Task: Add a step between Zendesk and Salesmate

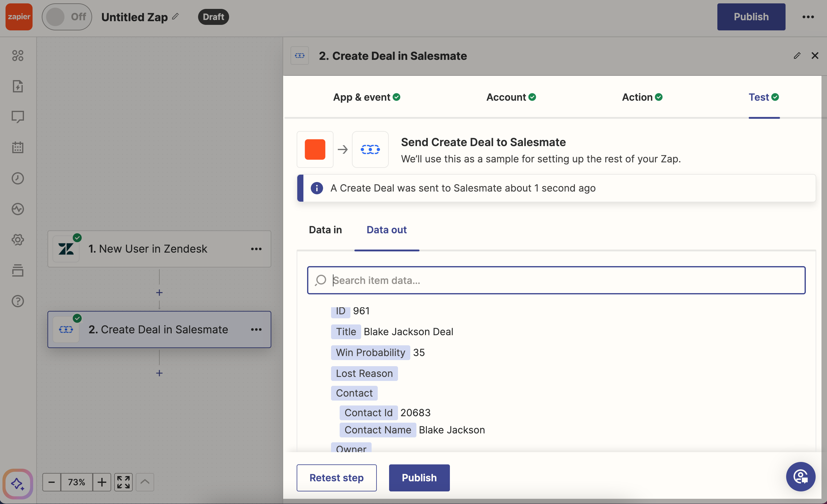Action: coord(159,293)
